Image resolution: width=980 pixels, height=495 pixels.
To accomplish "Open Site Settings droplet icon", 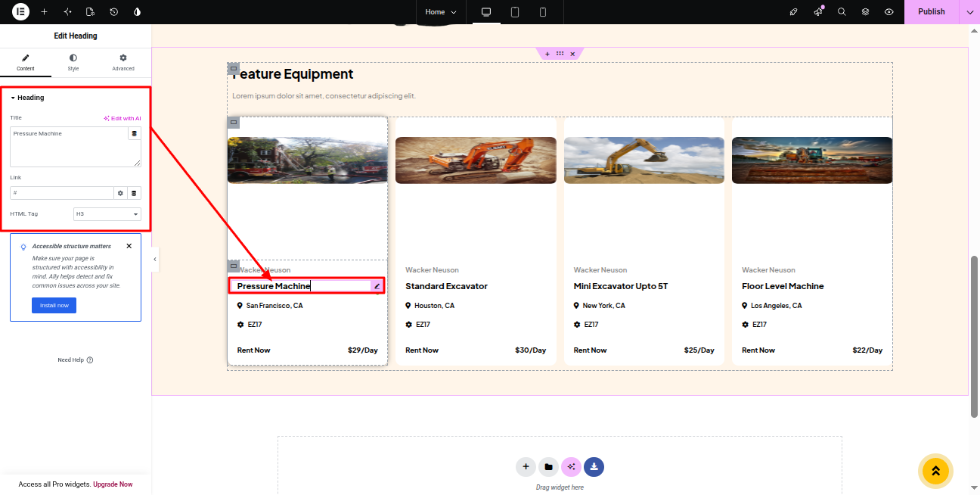I will pyautogui.click(x=137, y=12).
